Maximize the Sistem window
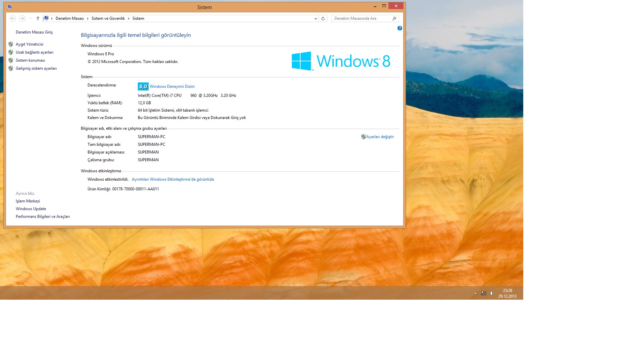Image resolution: width=644 pixels, height=362 pixels. (x=384, y=6)
